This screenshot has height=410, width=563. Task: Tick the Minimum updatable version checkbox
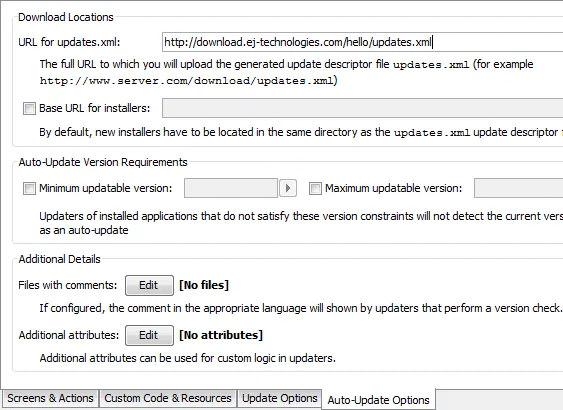[x=29, y=188]
